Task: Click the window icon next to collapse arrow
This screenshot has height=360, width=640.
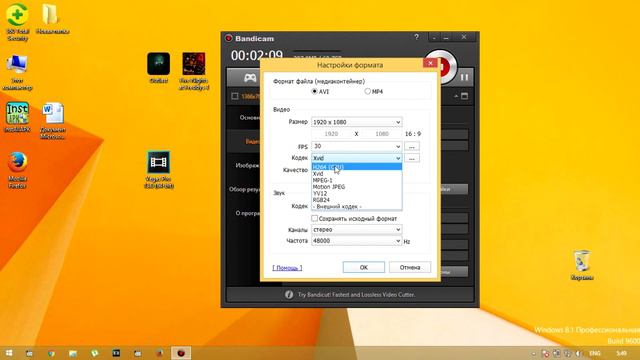Action: coord(464,96)
